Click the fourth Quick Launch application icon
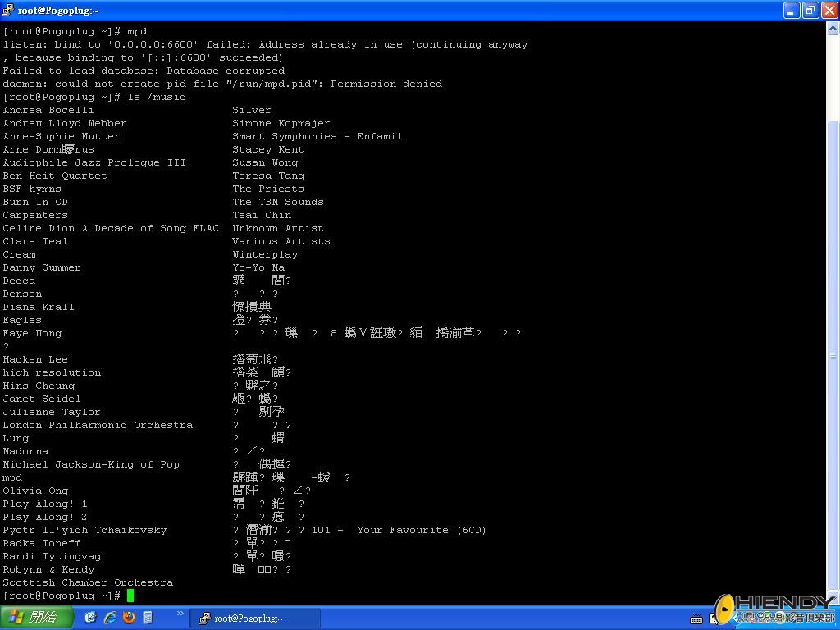 point(148,618)
